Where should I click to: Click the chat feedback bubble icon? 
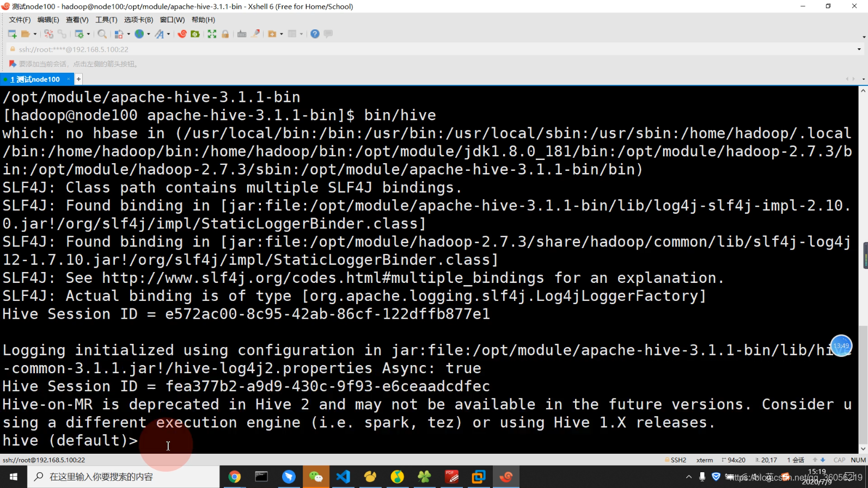[328, 34]
